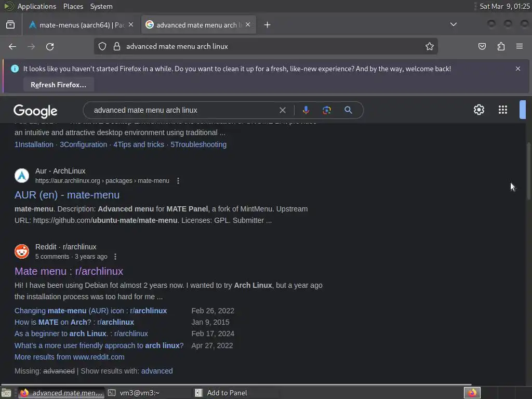Viewport: 532px width, 399px height.
Task: Click the Google logo
Action: tap(35, 111)
